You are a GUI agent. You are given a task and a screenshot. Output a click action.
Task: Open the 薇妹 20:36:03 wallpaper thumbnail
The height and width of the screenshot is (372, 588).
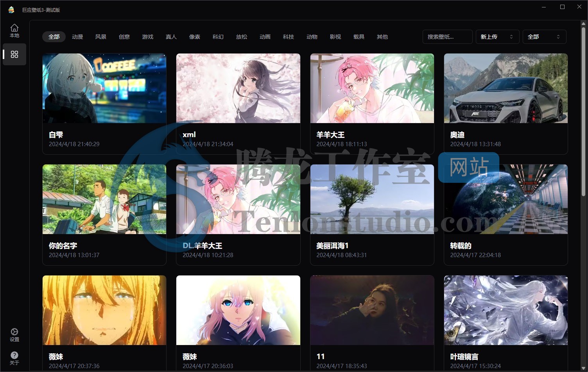click(238, 310)
